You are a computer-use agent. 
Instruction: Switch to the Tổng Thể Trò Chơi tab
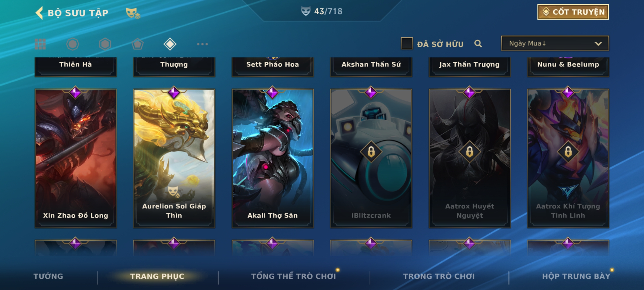click(294, 276)
